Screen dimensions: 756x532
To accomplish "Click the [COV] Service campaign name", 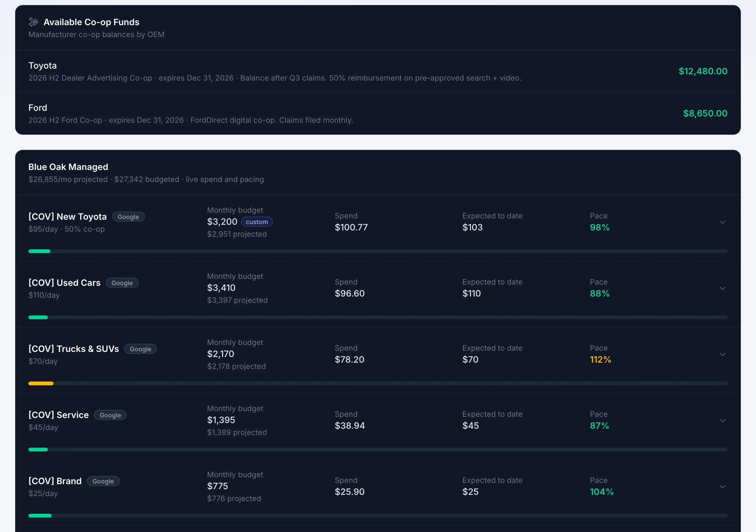I will pos(59,415).
